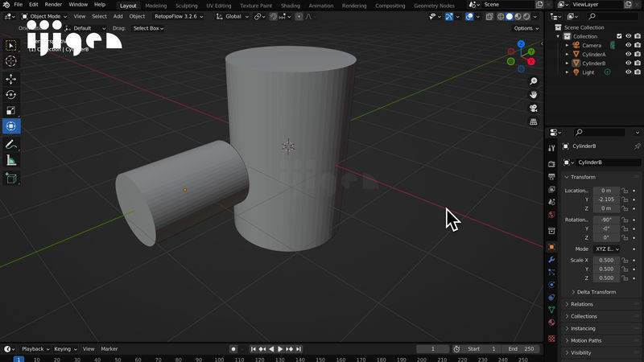The height and width of the screenshot is (362, 644).
Task: Open the Output properties tab
Action: tap(551, 176)
